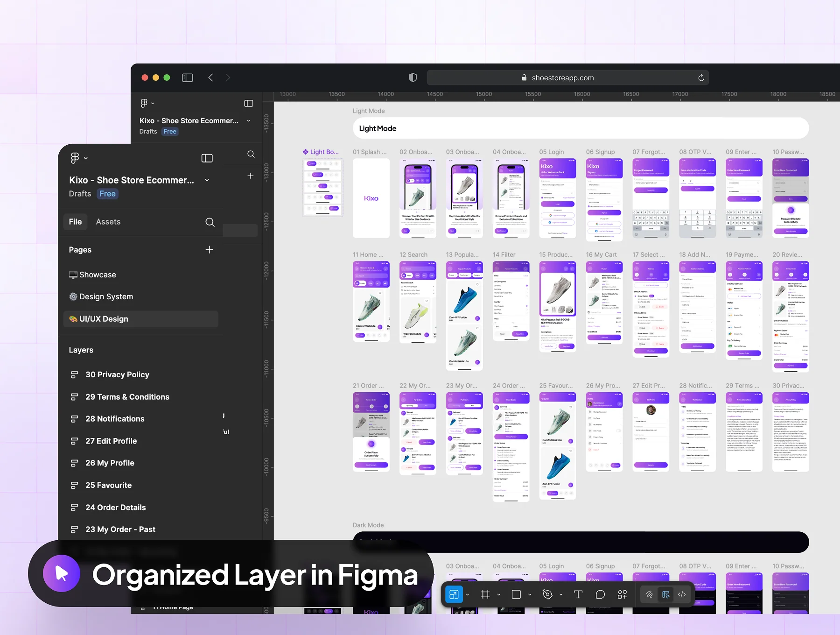Open the Figma main menu in the enlarged panel

click(x=75, y=158)
